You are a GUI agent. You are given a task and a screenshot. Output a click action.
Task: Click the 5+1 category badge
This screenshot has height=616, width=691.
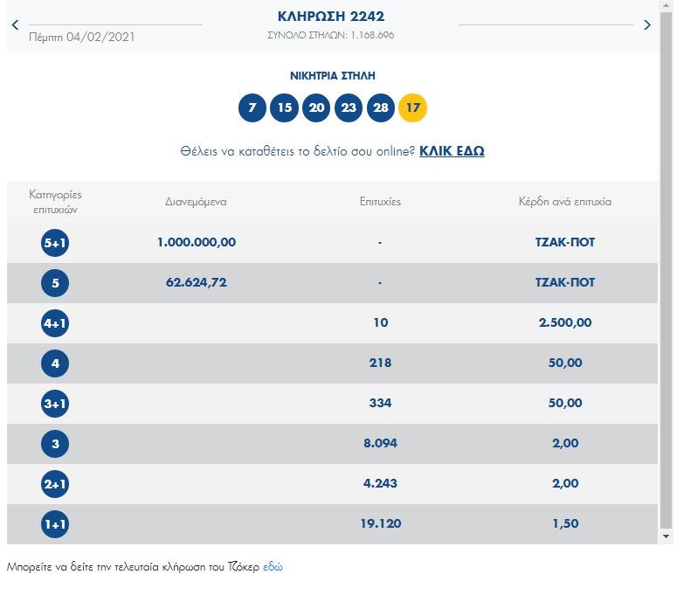pyautogui.click(x=55, y=243)
